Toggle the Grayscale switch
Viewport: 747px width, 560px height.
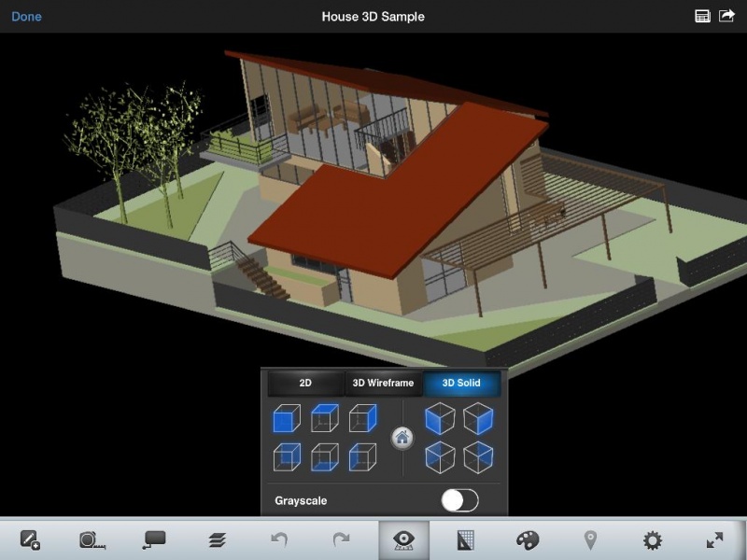[459, 500]
